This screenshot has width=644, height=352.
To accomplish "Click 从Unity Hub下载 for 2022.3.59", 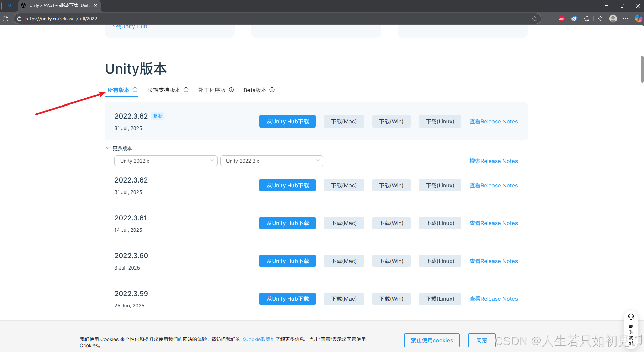I will click(x=288, y=299).
